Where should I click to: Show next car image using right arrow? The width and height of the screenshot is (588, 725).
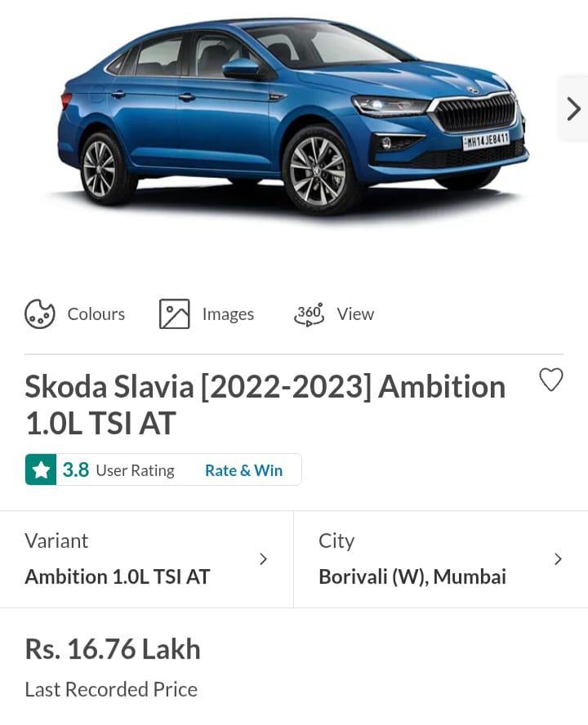tap(573, 109)
